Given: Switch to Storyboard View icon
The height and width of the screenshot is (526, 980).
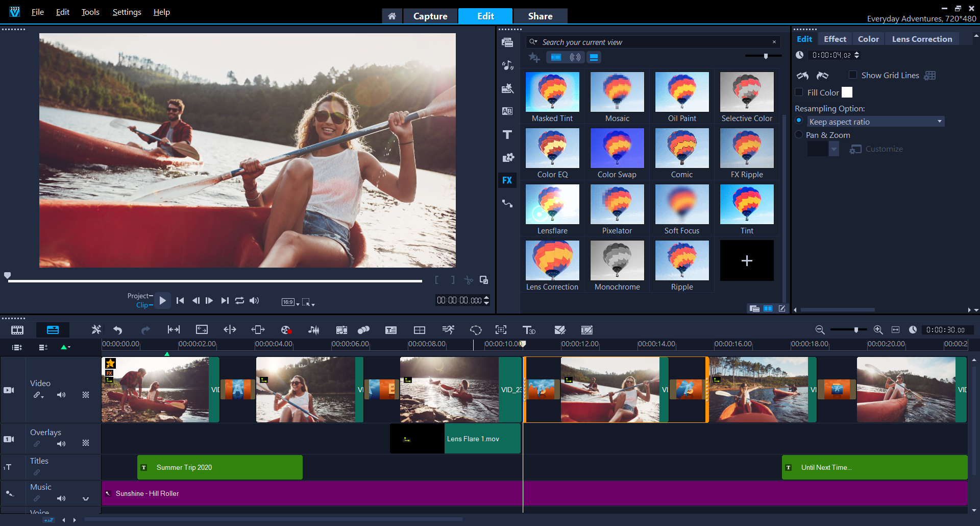Looking at the screenshot, I should click(x=17, y=330).
